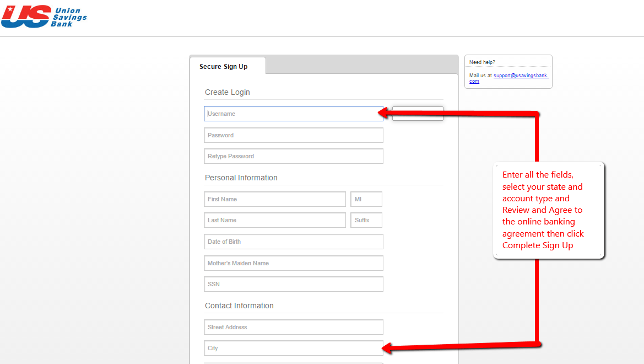
Task: Click the Mother's Maiden Name field
Action: 293,263
